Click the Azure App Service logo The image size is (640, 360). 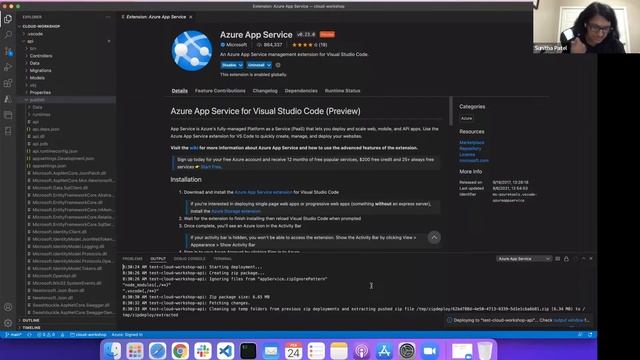click(x=191, y=51)
